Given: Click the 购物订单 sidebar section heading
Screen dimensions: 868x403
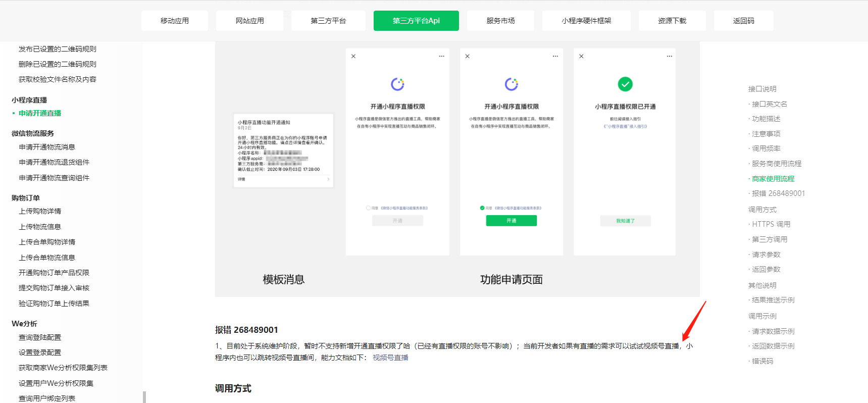Looking at the screenshot, I should coord(26,198).
